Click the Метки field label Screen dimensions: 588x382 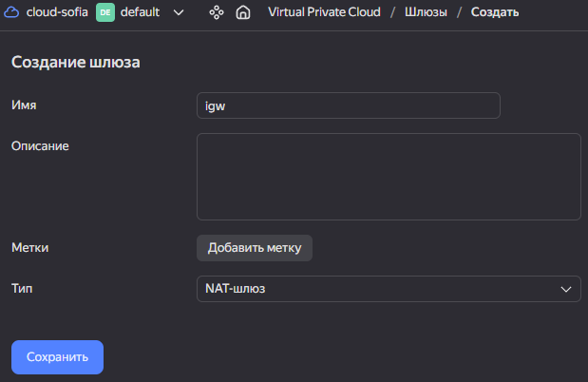tap(30, 248)
